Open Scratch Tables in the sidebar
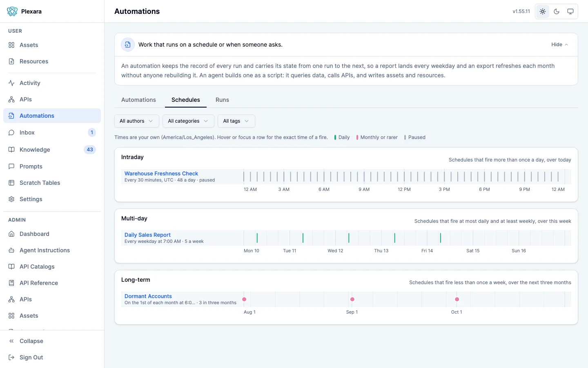Screen dimensions: 588x368 tap(52, 183)
